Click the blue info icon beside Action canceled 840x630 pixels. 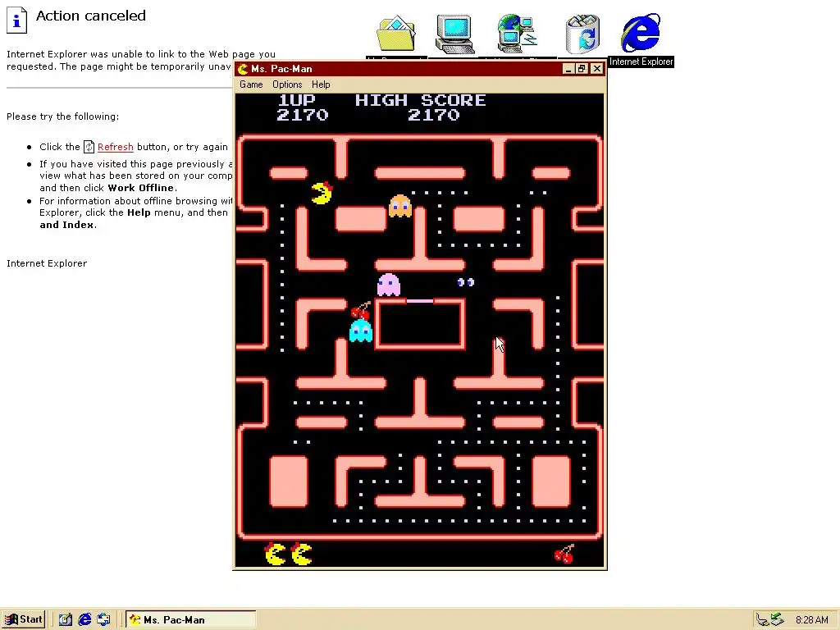click(16, 20)
